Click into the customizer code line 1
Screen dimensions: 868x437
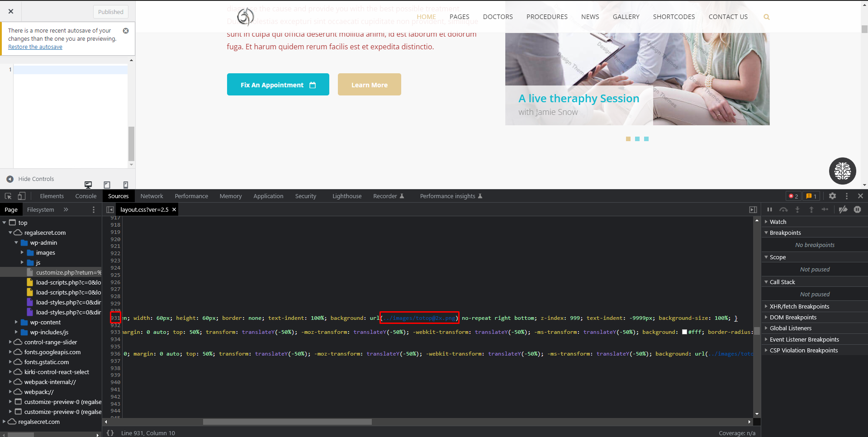click(70, 70)
